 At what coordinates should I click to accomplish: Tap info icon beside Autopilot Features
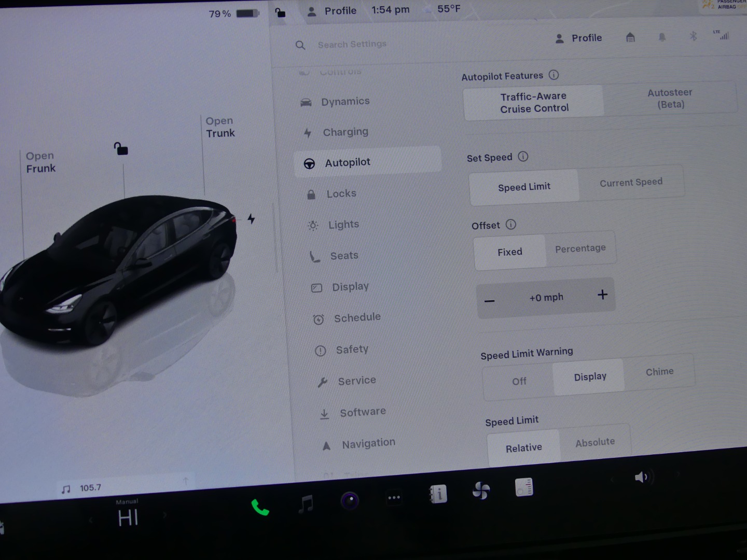554,75
